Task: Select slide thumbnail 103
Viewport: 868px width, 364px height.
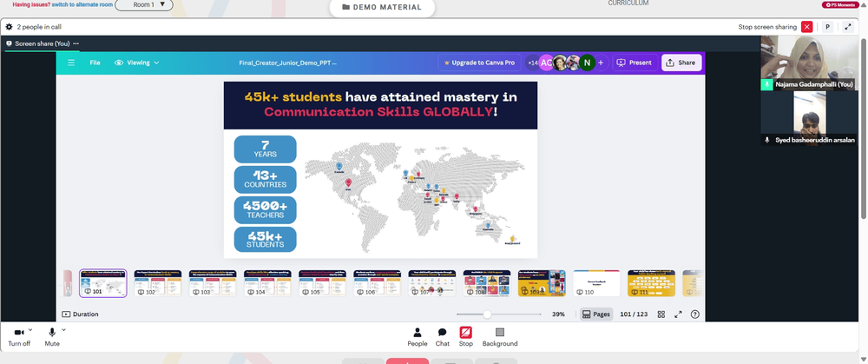Action: point(213,283)
